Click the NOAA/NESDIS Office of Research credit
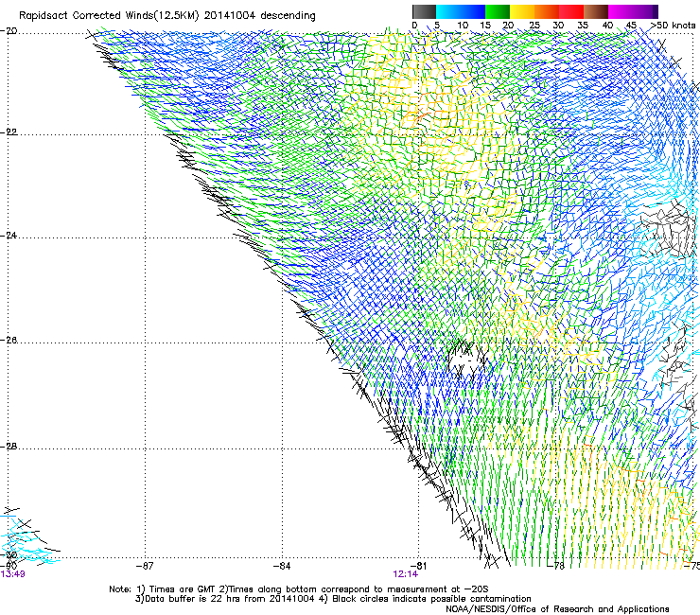The image size is (700, 615). [x=557, y=609]
